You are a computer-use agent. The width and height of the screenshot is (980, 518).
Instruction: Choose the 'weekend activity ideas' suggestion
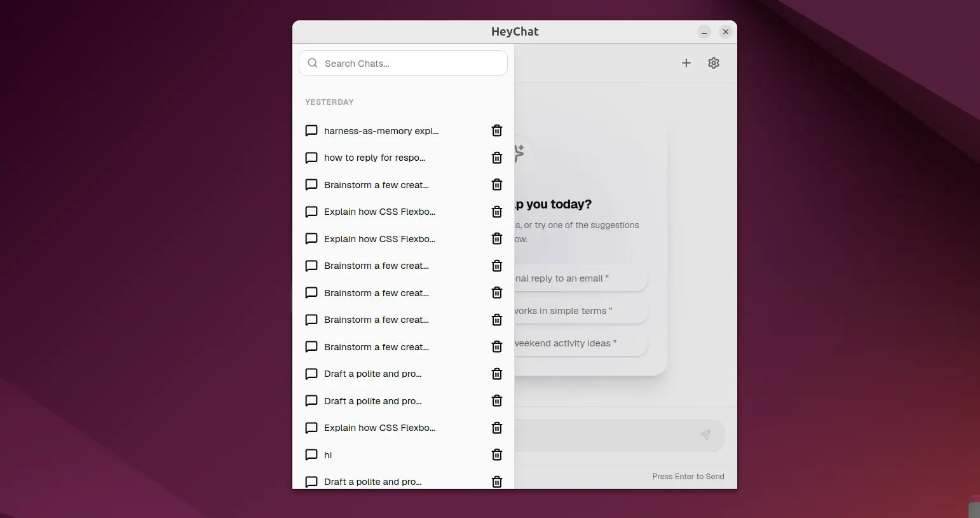tap(581, 343)
